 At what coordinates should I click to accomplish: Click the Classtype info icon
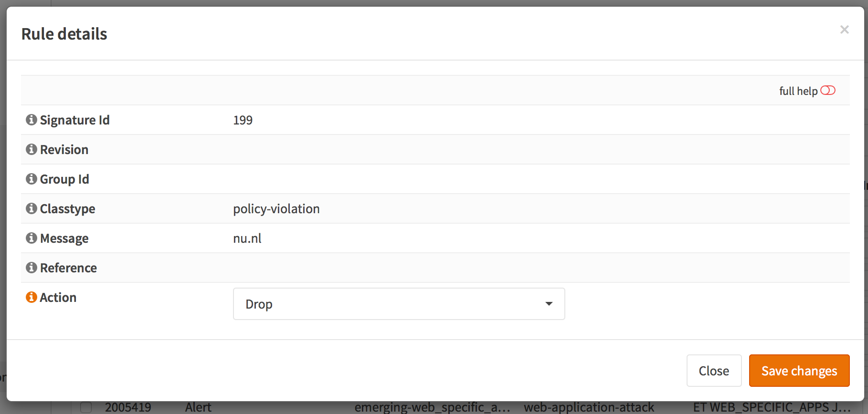[32, 208]
